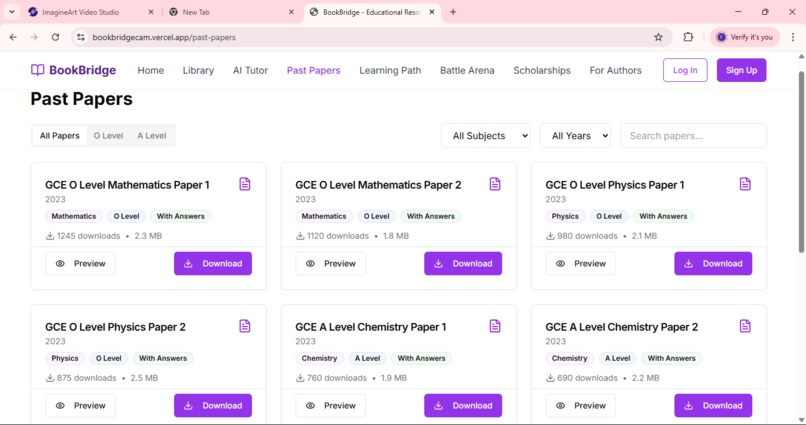806x425 pixels.
Task: Expand the All Years dropdown
Action: pyautogui.click(x=575, y=136)
